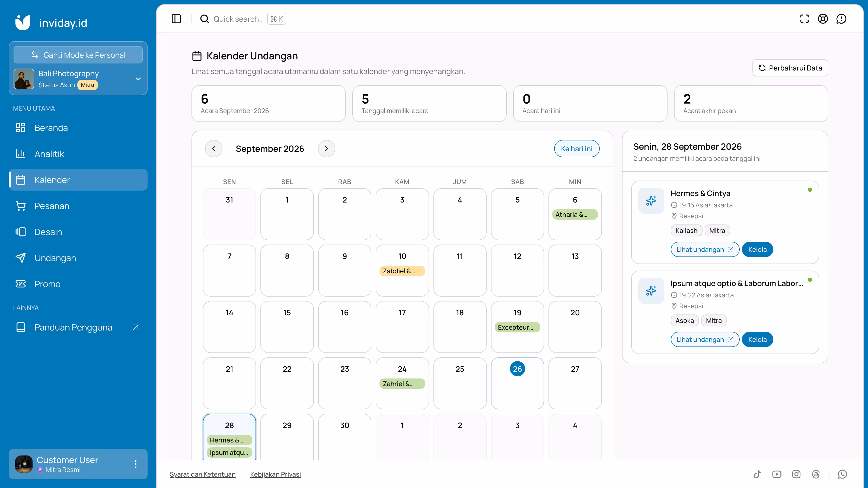Open Panduan Pengguna external link

click(78, 327)
